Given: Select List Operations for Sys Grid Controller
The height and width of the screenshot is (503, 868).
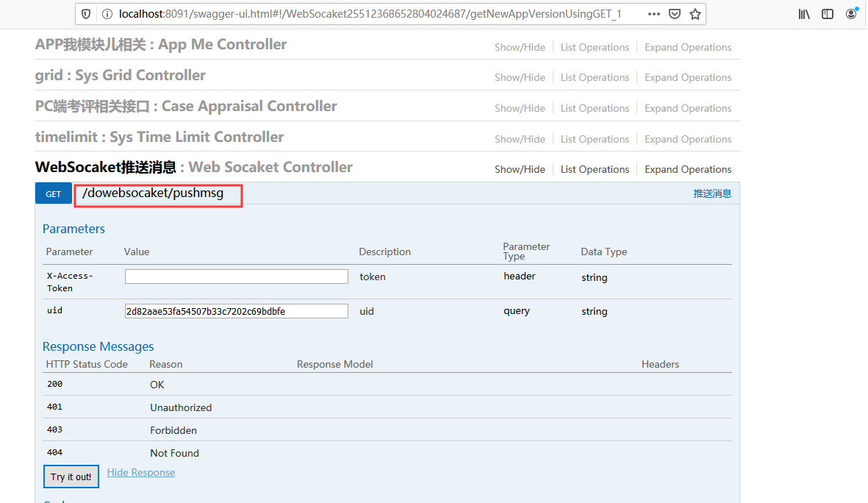Looking at the screenshot, I should point(595,77).
